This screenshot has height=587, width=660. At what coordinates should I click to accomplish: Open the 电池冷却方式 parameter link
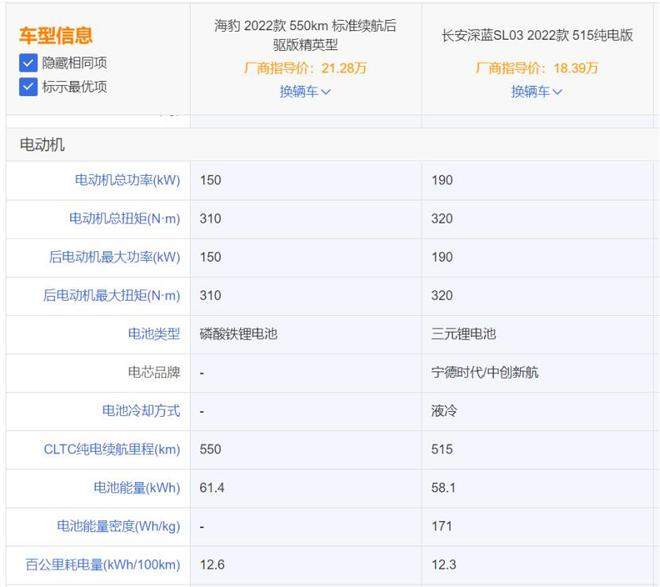tap(141, 411)
